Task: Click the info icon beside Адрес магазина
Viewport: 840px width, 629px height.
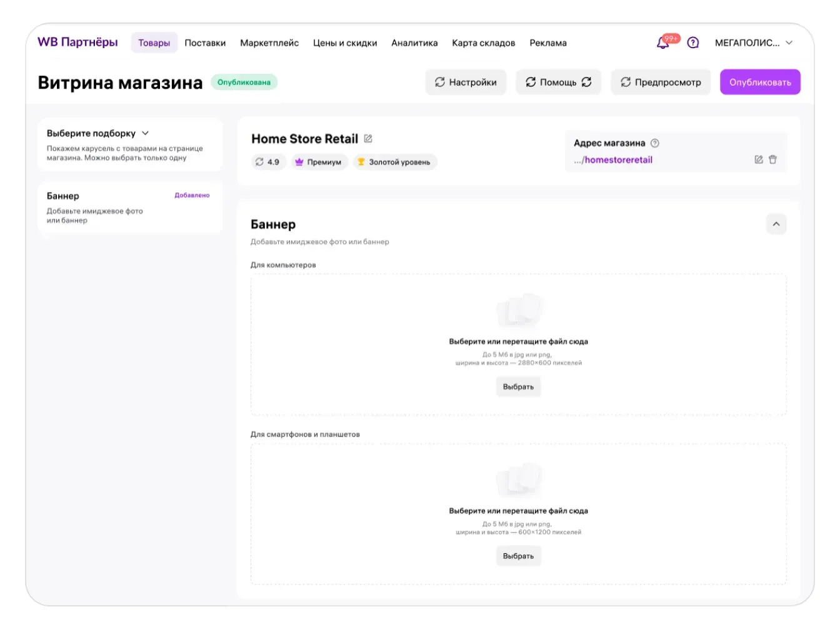Action: point(655,143)
